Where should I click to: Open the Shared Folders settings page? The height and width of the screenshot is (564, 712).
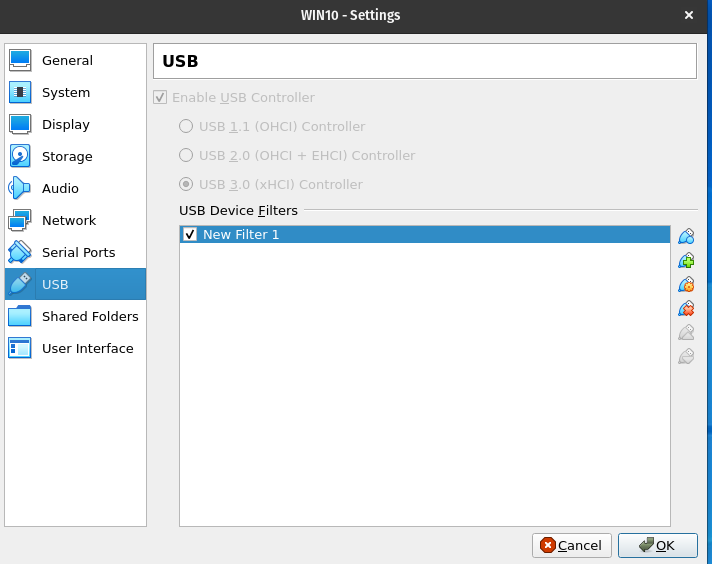tap(89, 317)
